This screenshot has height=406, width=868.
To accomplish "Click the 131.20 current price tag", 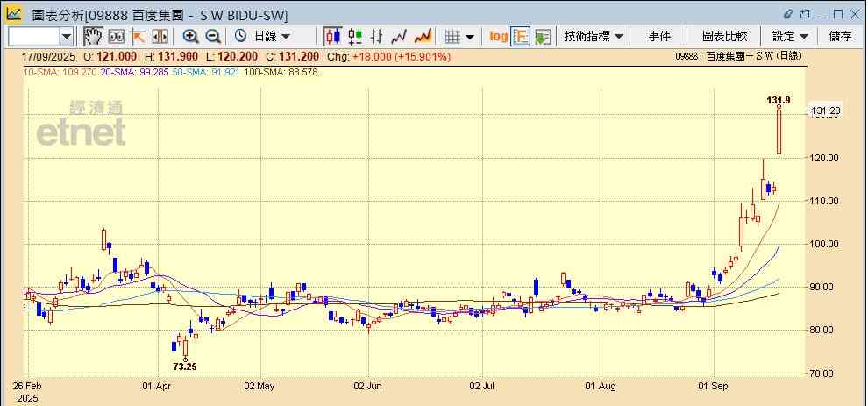I will [825, 111].
